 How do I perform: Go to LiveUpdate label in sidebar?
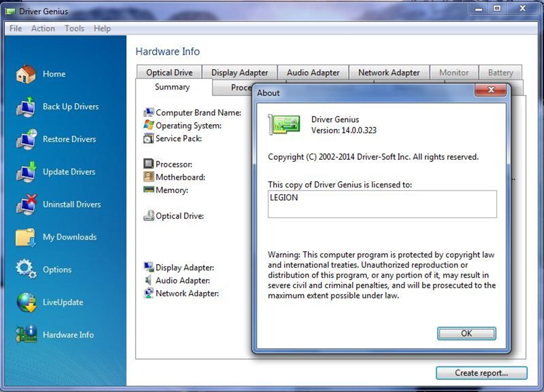click(x=63, y=302)
